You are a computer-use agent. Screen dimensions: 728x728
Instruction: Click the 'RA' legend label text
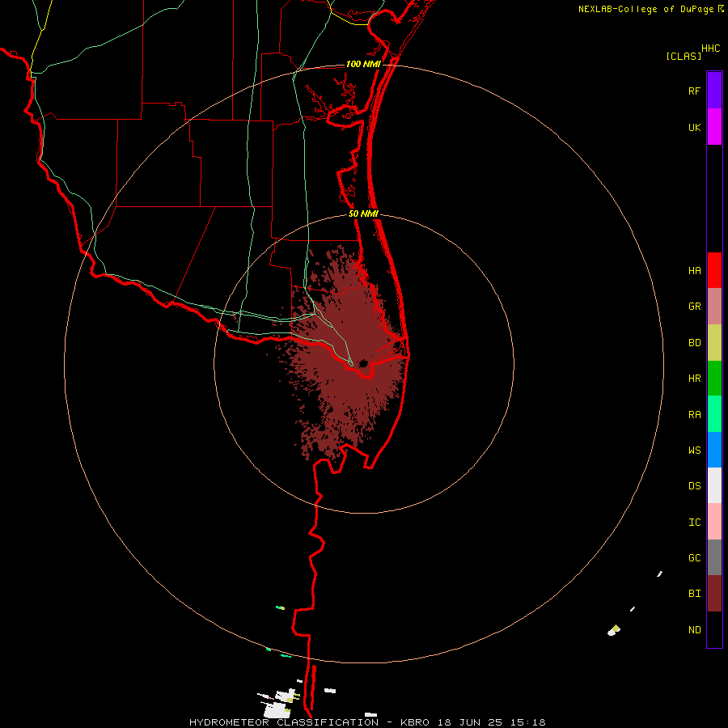tap(694, 414)
